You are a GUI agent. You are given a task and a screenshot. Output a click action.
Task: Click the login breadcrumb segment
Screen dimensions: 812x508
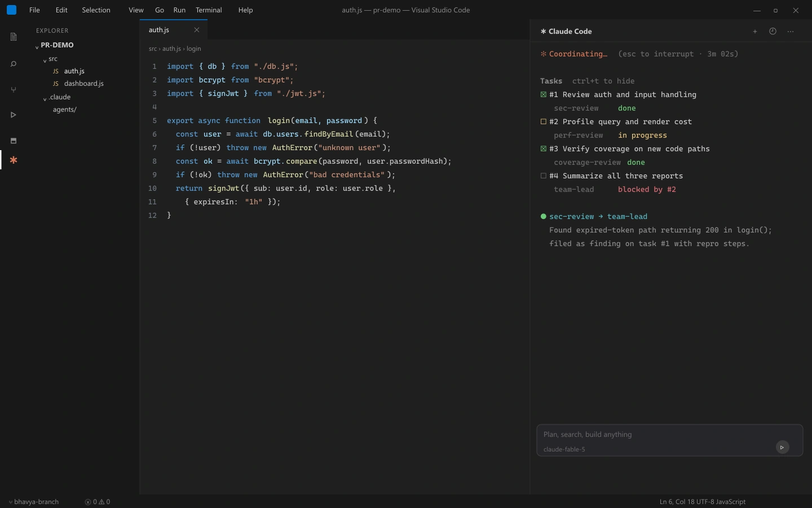(194, 49)
